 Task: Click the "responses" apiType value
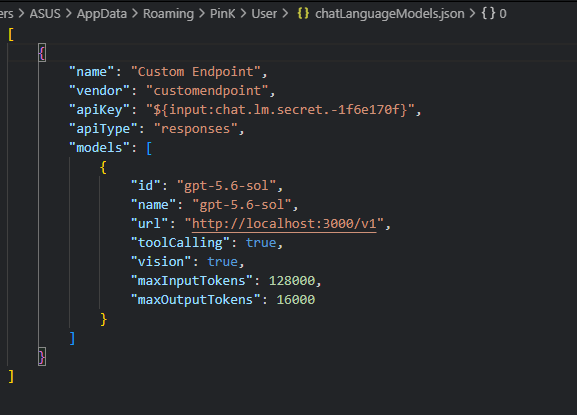point(195,129)
